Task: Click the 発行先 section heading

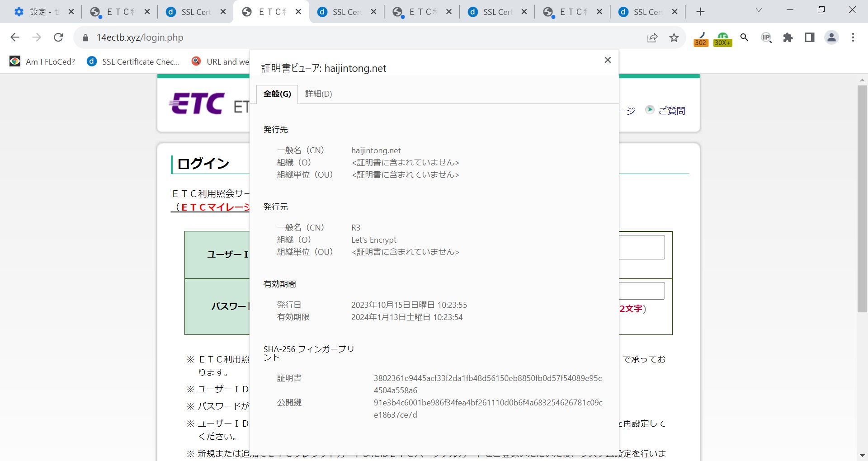Action: (x=275, y=130)
